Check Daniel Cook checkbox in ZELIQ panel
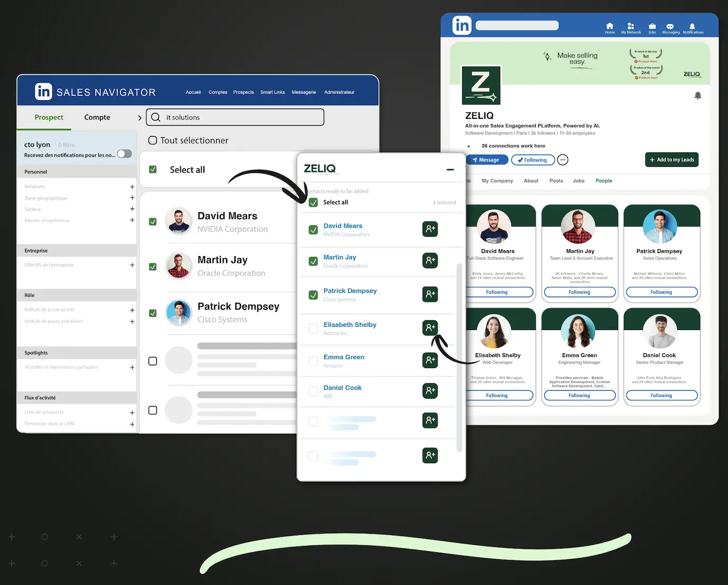Viewport: 728px width, 585px height. [x=313, y=391]
